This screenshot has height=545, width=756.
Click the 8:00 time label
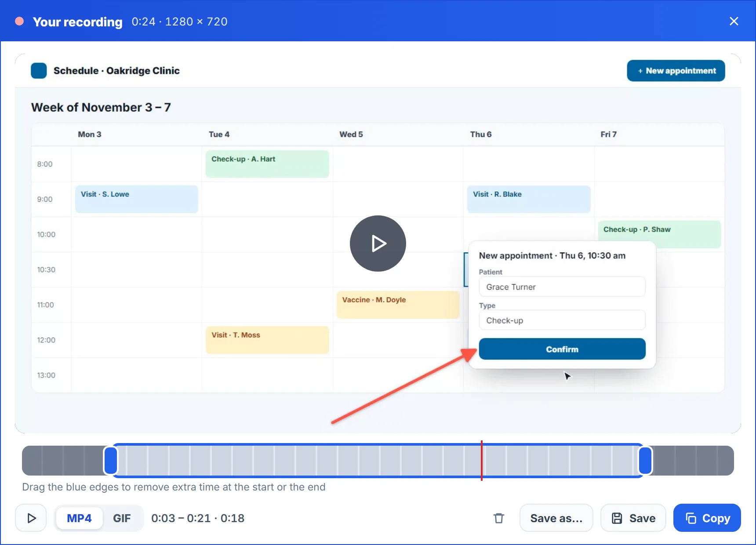pyautogui.click(x=44, y=164)
